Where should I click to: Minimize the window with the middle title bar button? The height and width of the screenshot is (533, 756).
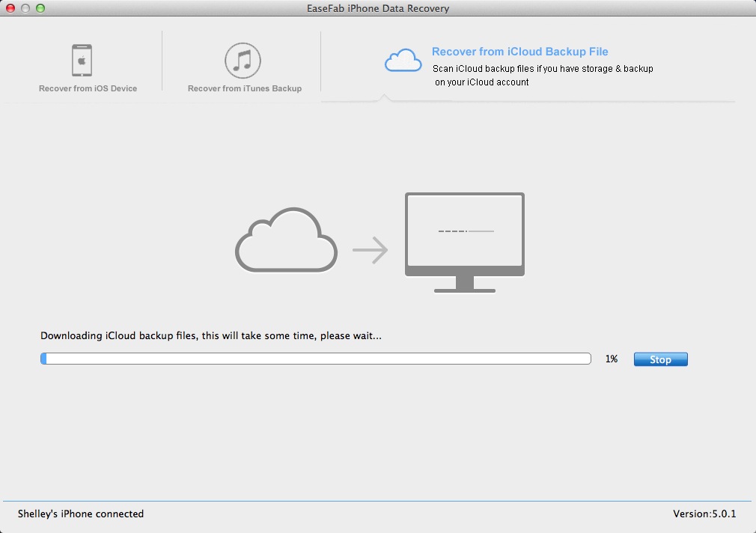coord(25,8)
